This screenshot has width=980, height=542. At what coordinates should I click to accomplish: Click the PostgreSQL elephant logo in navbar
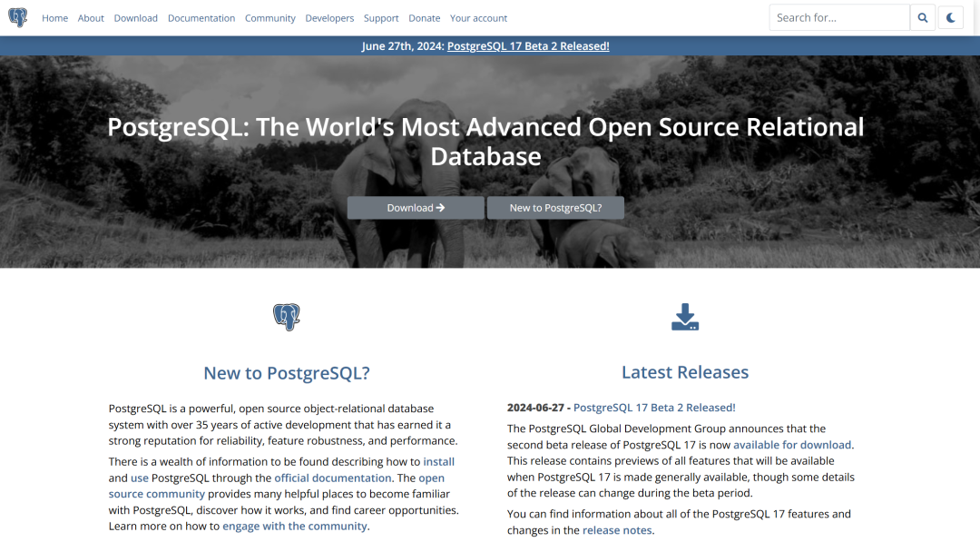[x=18, y=17]
